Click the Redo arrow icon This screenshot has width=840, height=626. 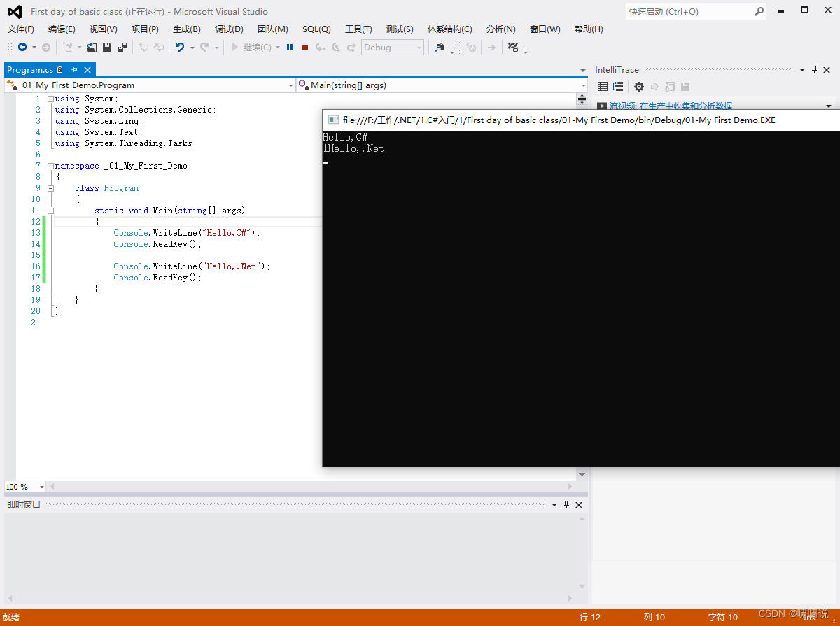204,47
